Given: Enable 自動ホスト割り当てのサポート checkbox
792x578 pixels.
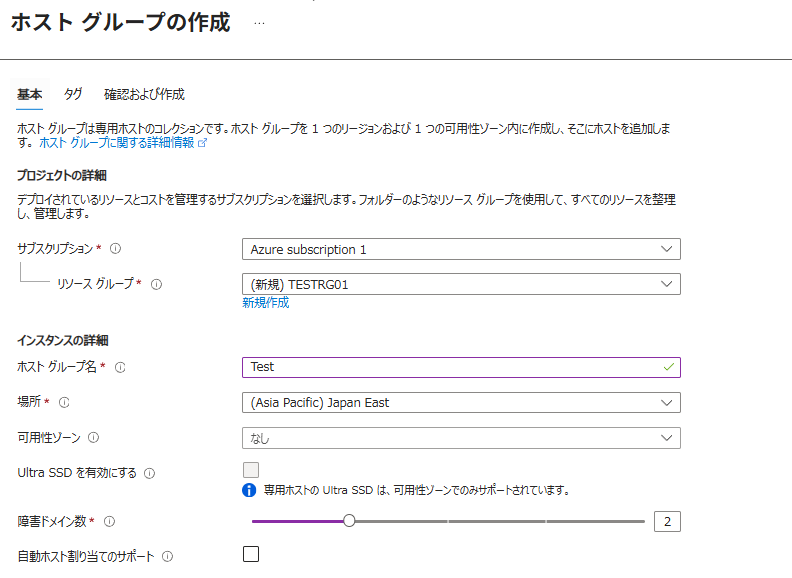Looking at the screenshot, I should pos(251,554).
